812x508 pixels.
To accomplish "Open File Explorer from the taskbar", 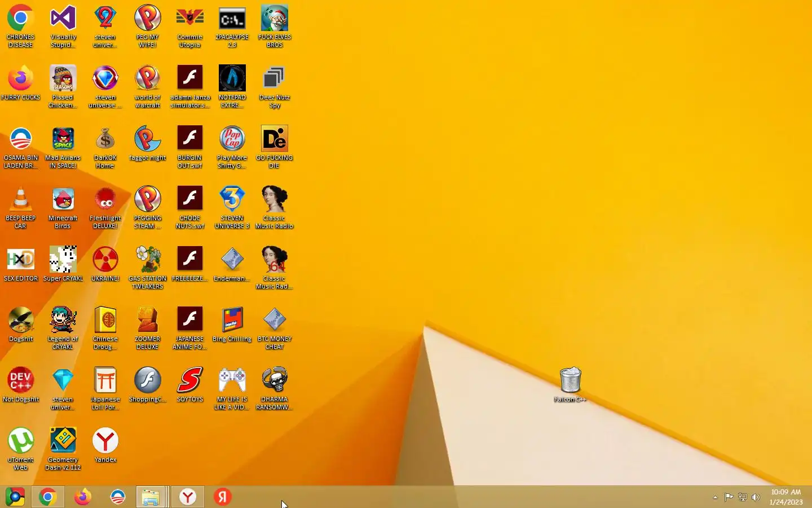I will pyautogui.click(x=151, y=497).
